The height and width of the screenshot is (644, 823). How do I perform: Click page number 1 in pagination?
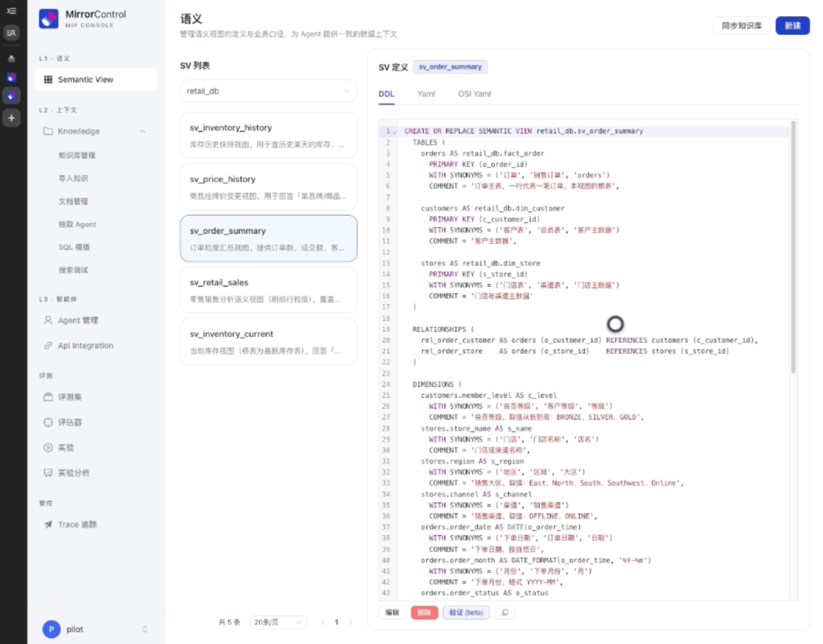[x=337, y=623]
